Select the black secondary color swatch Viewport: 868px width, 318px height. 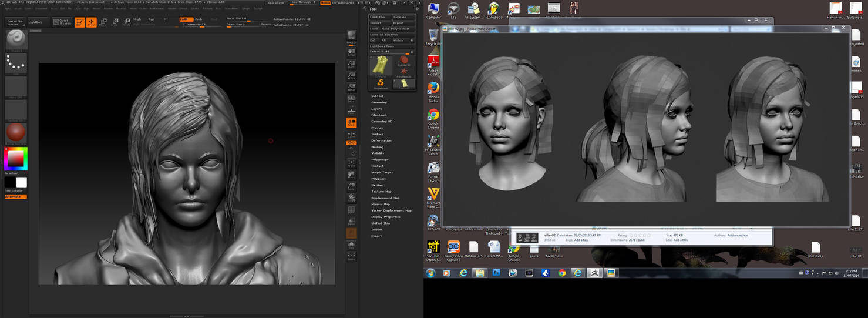(x=10, y=182)
